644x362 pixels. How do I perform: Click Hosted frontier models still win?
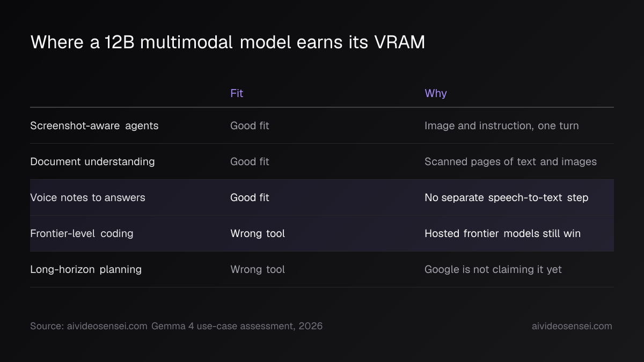(503, 233)
